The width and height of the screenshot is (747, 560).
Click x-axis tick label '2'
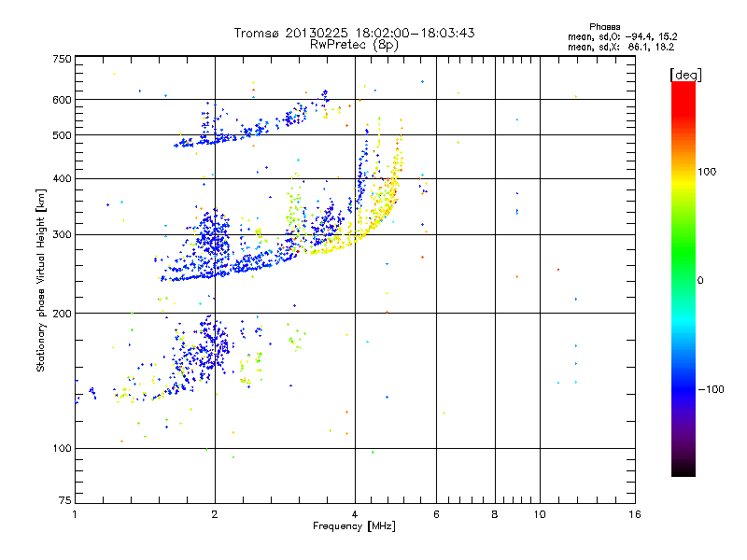point(215,514)
